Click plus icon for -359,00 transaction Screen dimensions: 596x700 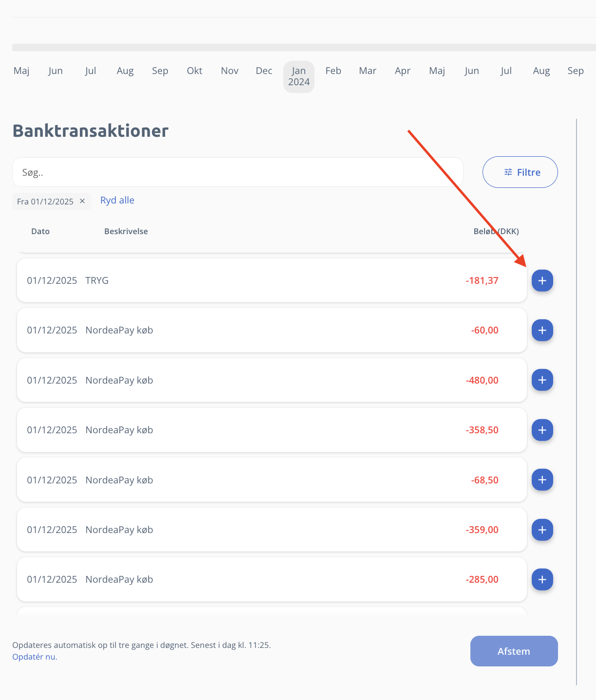click(x=542, y=530)
